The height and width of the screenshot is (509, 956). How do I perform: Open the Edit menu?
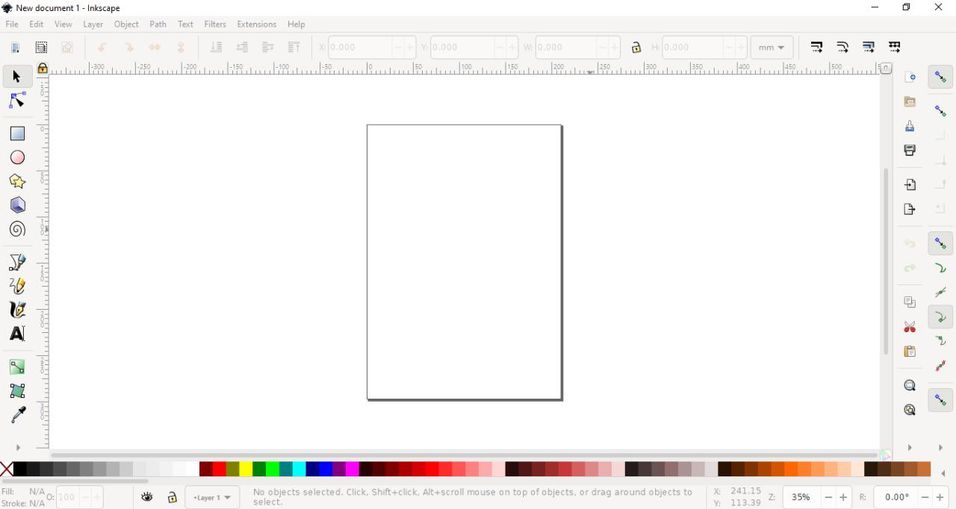pyautogui.click(x=37, y=24)
